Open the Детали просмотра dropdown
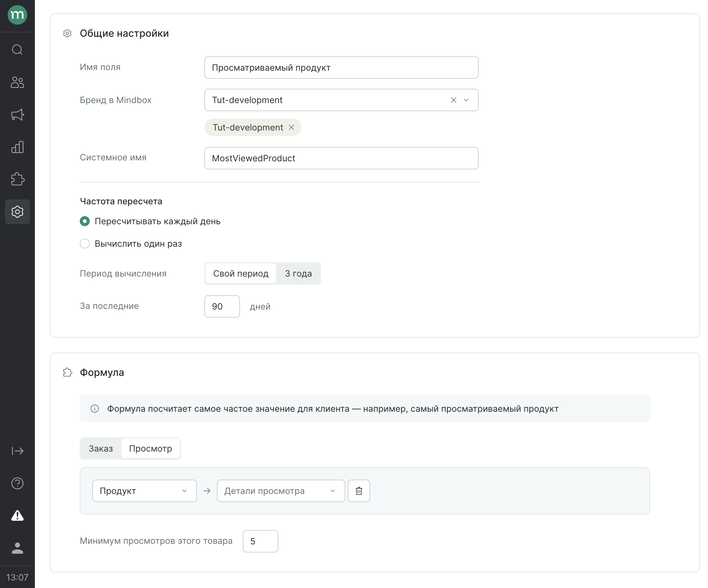The height and width of the screenshot is (588, 708). pos(280,491)
